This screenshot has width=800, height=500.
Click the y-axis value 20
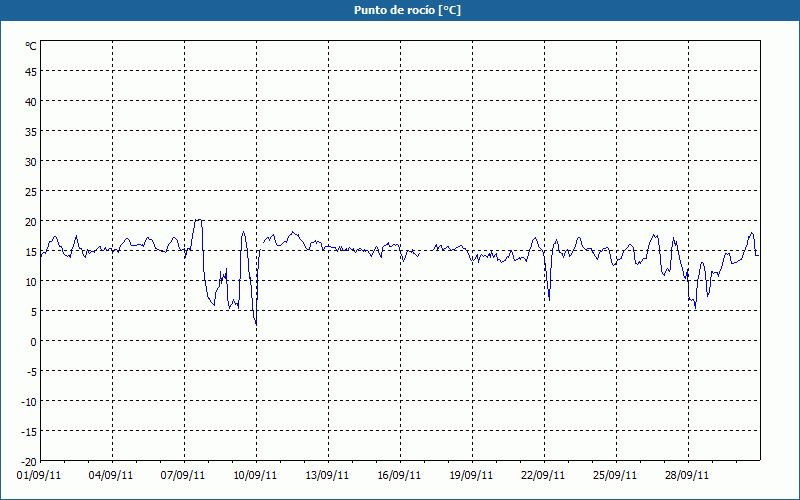pyautogui.click(x=31, y=222)
